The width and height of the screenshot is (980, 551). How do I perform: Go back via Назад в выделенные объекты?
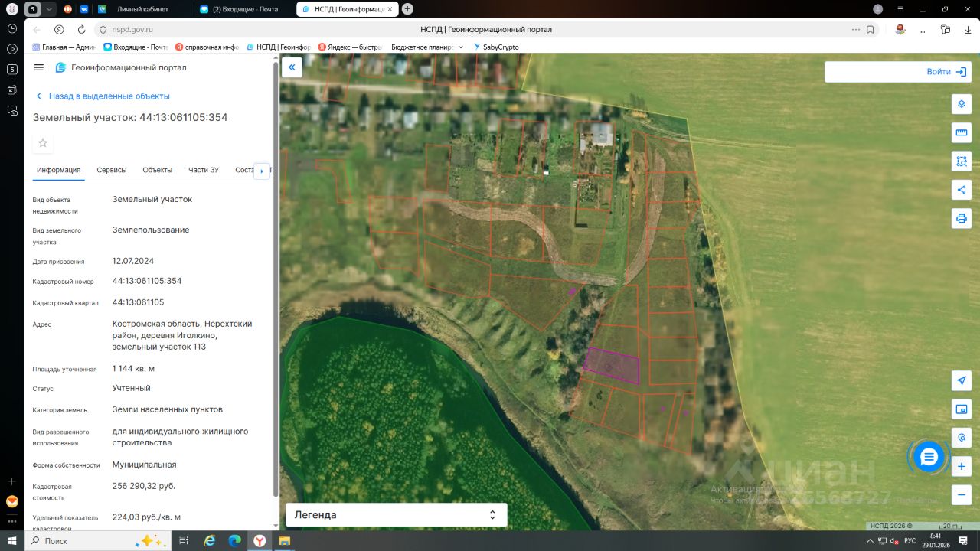click(103, 96)
